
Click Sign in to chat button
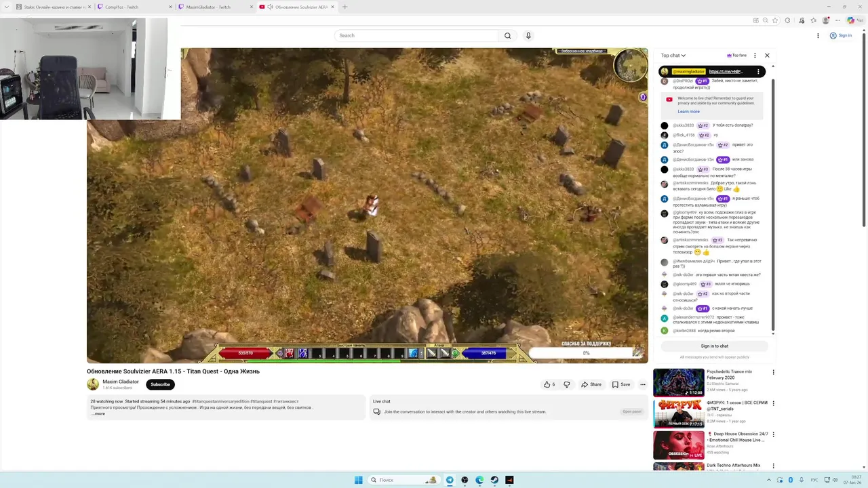(714, 346)
